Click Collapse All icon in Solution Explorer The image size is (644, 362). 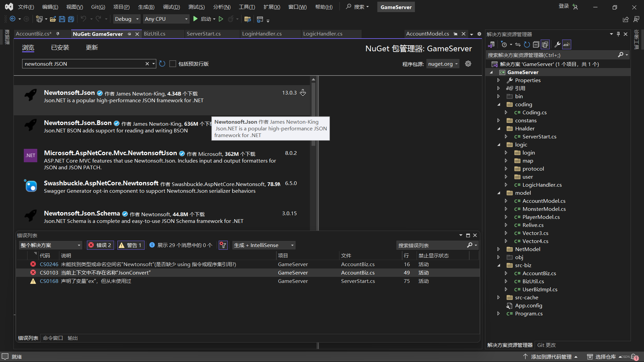point(536,45)
